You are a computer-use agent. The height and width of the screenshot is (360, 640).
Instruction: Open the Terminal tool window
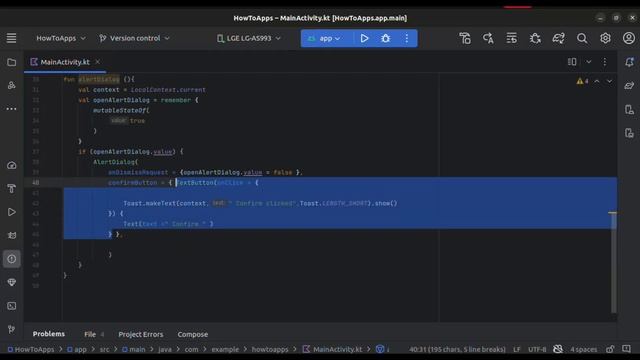click(x=11, y=306)
